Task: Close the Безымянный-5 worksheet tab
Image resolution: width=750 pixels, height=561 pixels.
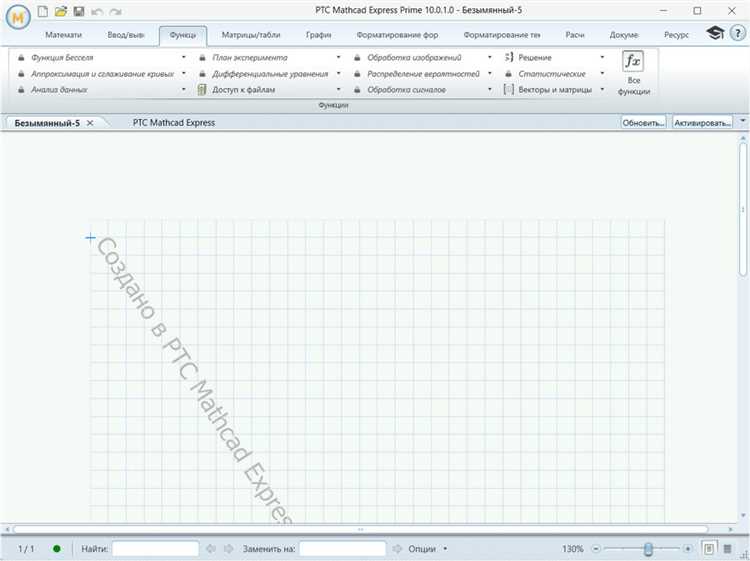Action: point(90,123)
